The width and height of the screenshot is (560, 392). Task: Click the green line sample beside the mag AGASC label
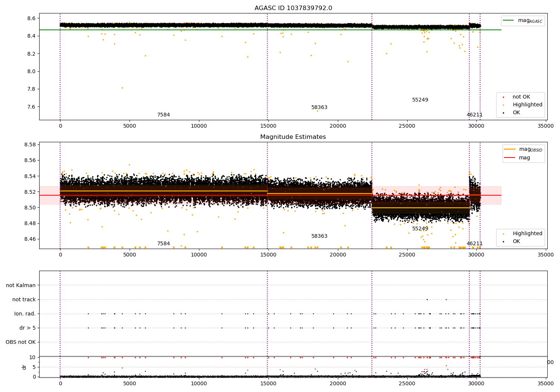click(508, 21)
